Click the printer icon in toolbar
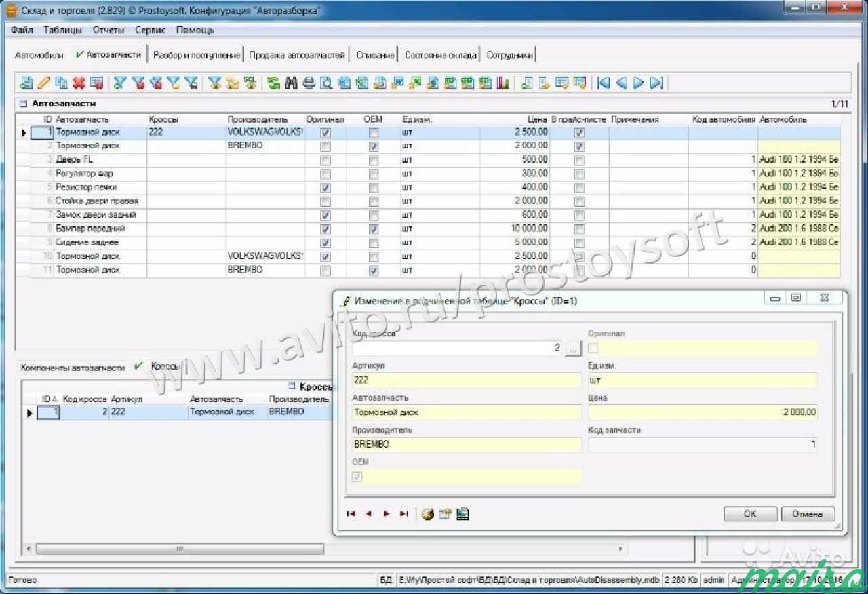868x594 pixels. pos(309,83)
